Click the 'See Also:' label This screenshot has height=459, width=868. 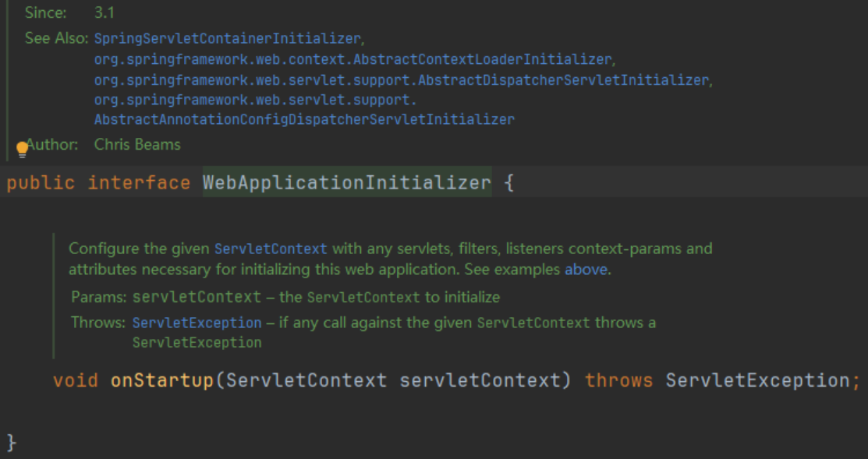pos(56,39)
